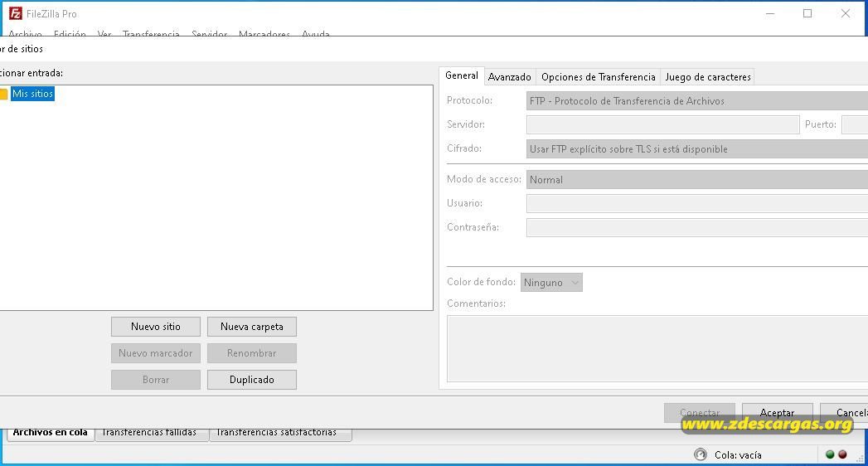Image resolution: width=868 pixels, height=466 pixels.
Task: Click the Nuevo sitio button
Action: [156, 327]
